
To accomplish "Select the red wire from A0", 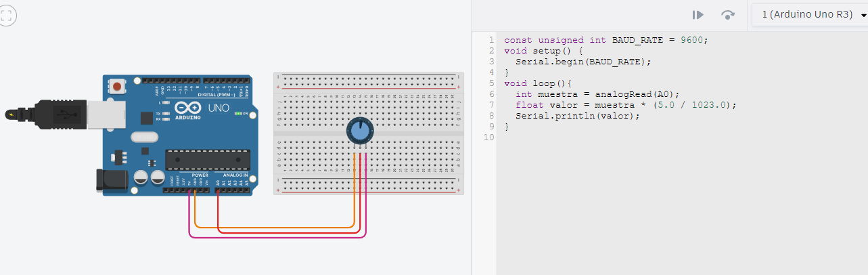I will click(284, 232).
